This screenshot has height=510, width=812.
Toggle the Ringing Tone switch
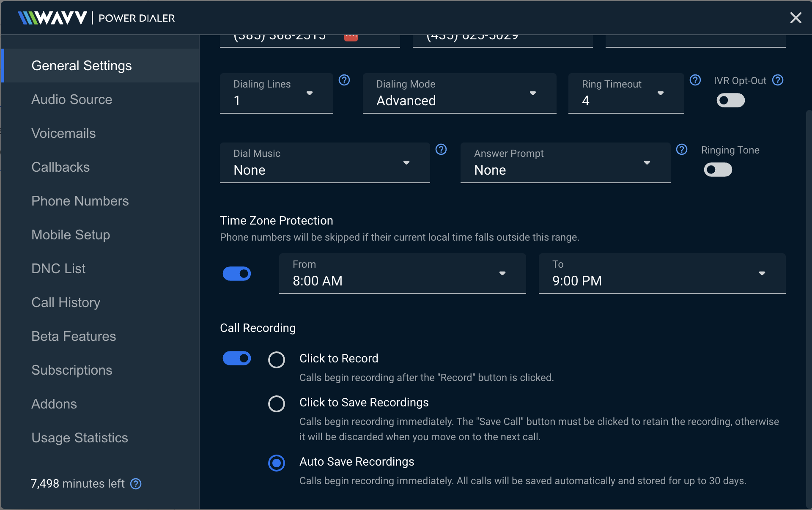click(x=718, y=170)
